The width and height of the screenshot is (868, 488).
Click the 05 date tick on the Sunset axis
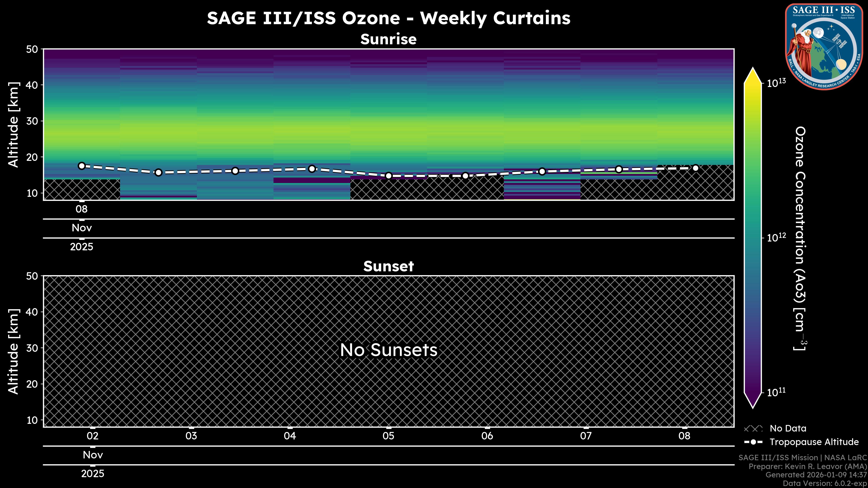pos(389,436)
